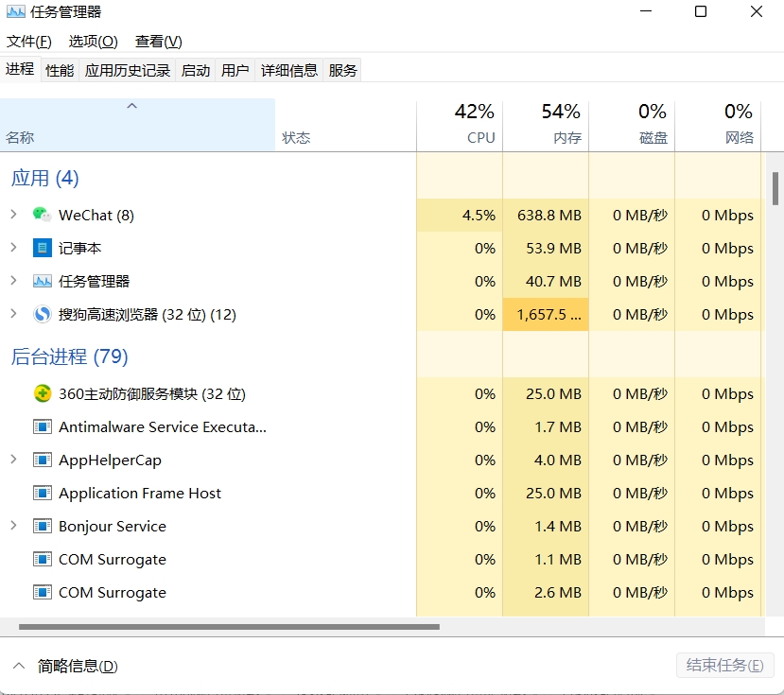Open the 文件(F) menu

point(28,41)
